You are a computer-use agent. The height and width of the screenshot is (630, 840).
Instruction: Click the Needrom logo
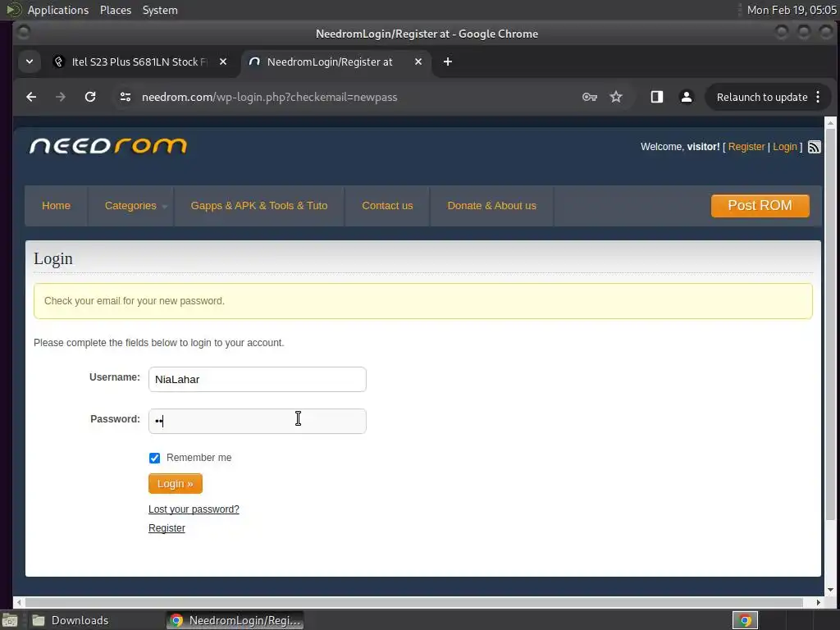[108, 146]
